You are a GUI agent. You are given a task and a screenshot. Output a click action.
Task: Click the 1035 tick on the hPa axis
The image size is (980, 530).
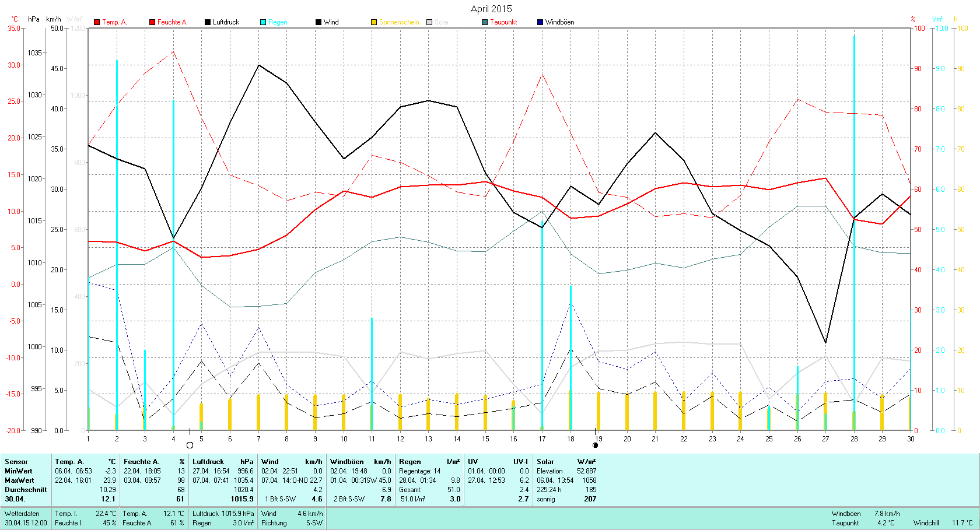[34, 52]
